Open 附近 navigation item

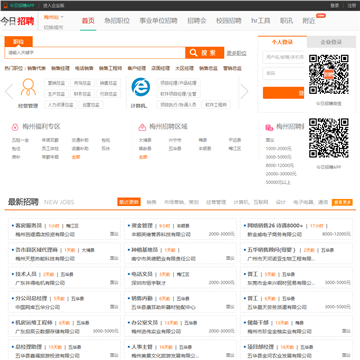pyautogui.click(x=309, y=21)
